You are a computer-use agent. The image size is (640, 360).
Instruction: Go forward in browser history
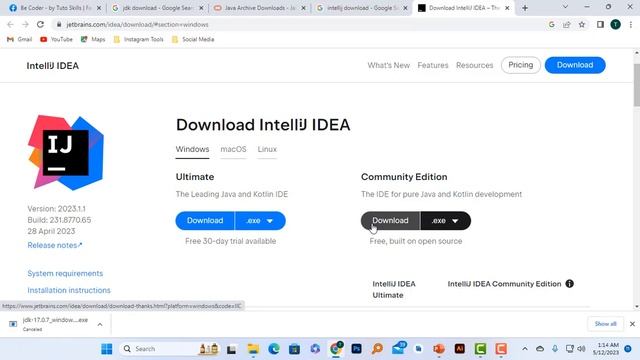click(25, 24)
